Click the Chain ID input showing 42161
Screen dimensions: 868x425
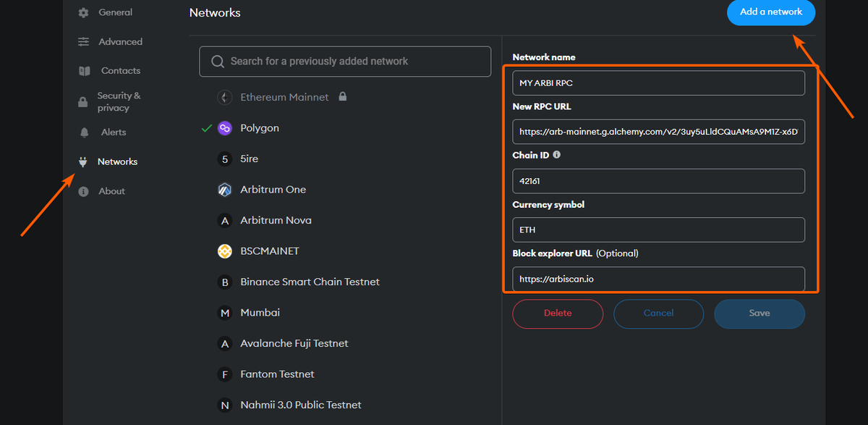[658, 181]
